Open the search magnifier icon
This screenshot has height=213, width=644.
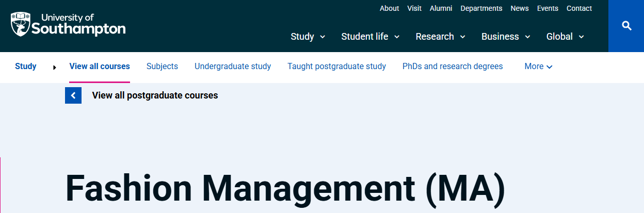click(626, 26)
